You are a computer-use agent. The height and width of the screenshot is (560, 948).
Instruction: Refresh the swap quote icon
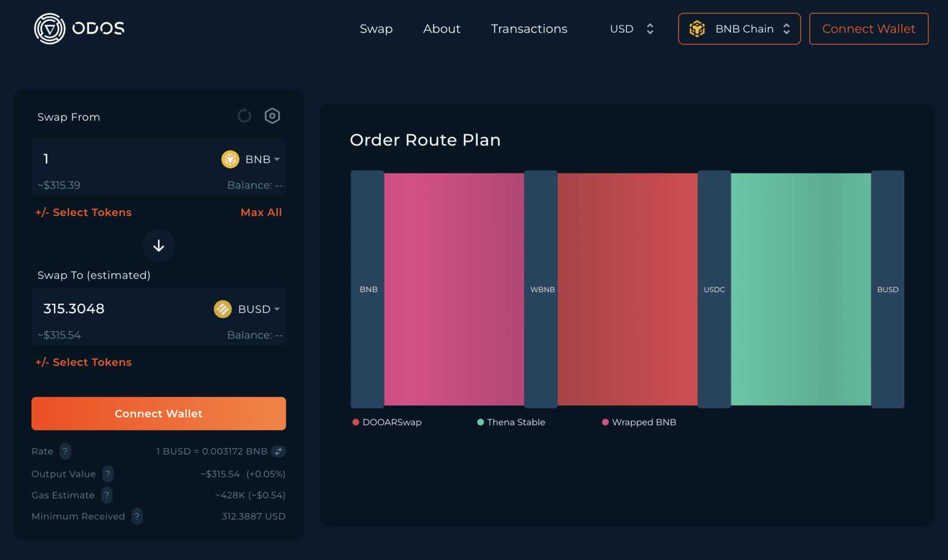point(244,116)
